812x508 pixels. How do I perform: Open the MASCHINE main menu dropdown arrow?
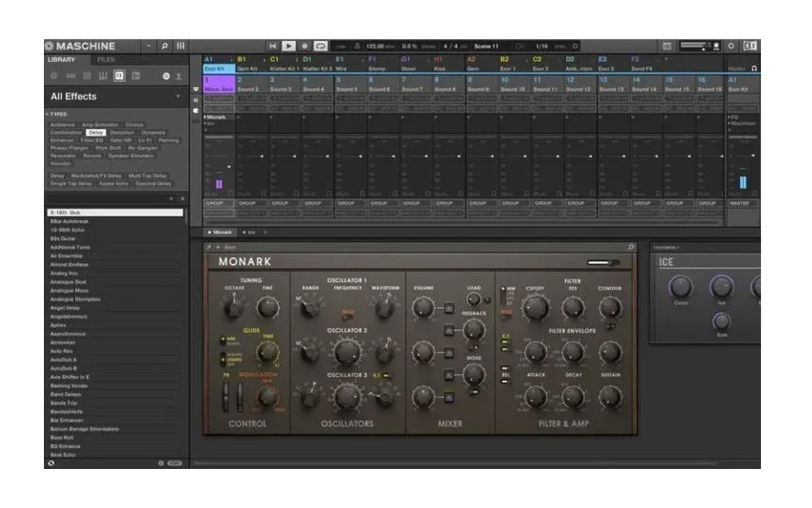point(147,46)
